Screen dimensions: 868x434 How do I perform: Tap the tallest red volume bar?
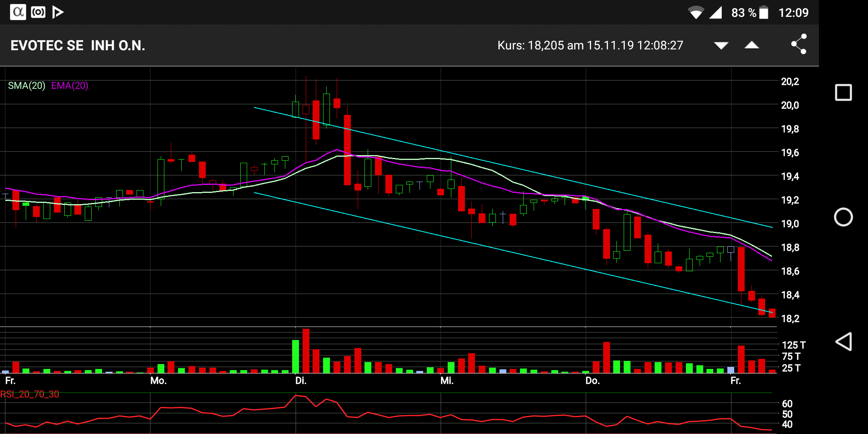click(x=306, y=351)
